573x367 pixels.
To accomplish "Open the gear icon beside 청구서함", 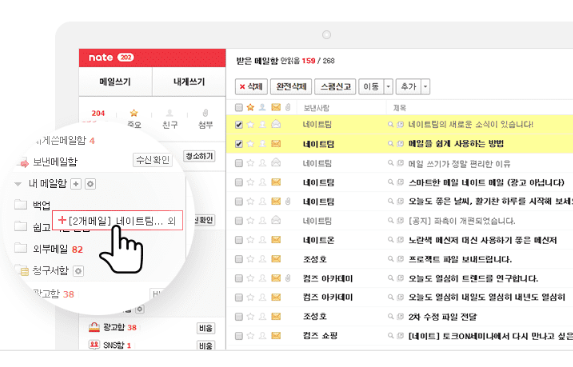I will (78, 271).
